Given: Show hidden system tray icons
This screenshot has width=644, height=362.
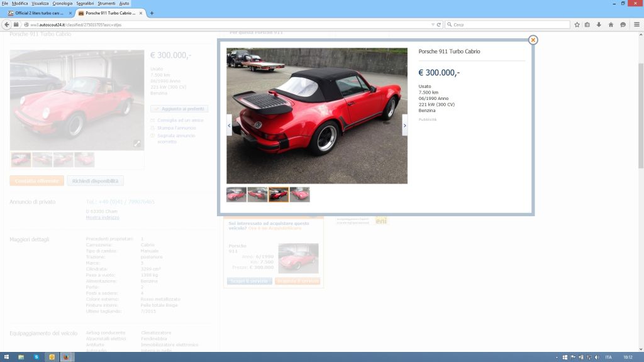Looking at the screenshot, I should (x=557, y=358).
